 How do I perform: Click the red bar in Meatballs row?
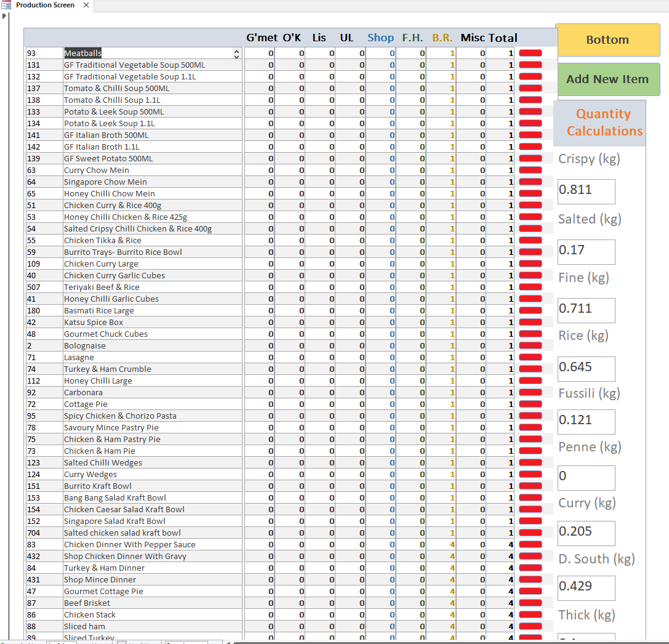[531, 54]
